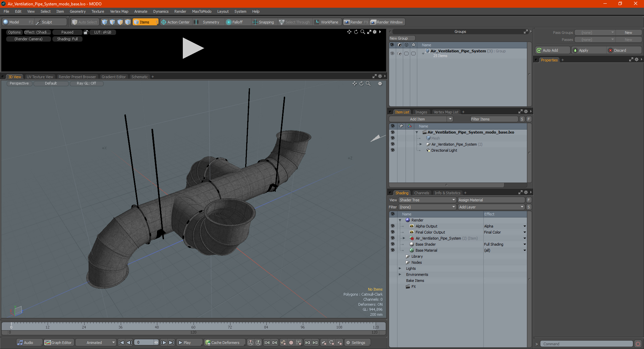Viewport: 644px width, 349px height.
Task: Toggle Ray GL Off in the viewport
Action: coord(86,83)
